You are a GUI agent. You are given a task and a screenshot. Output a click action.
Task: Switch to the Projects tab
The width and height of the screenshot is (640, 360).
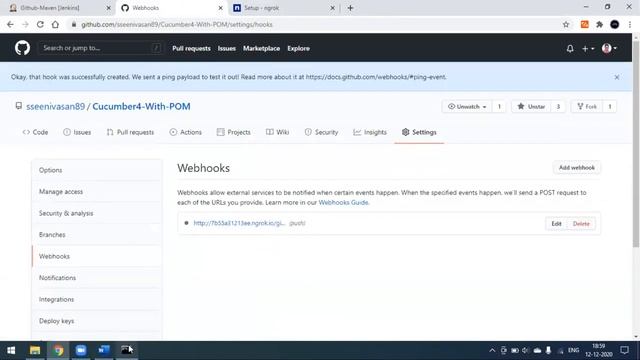(x=233, y=132)
